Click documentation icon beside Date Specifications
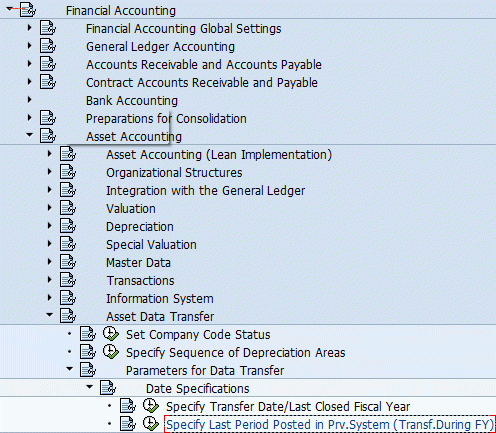496x433 pixels. point(108,388)
